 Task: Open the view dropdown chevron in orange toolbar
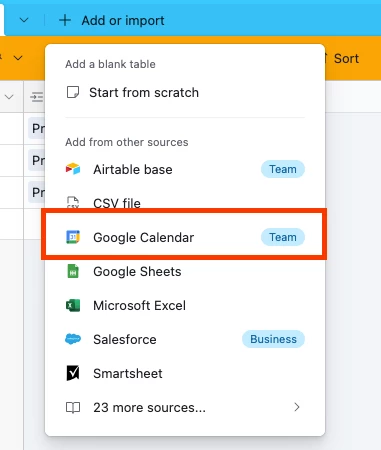(18, 58)
